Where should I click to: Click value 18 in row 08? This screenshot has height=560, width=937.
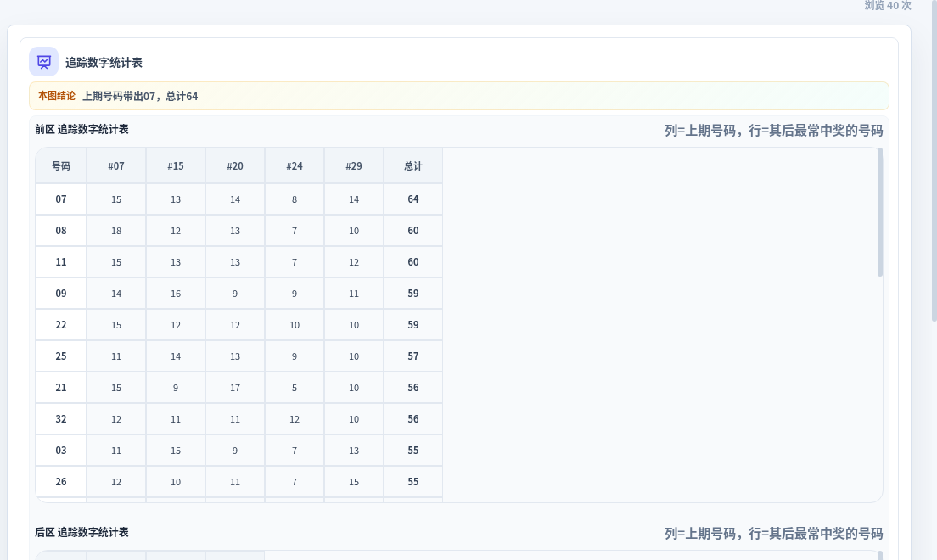(116, 231)
